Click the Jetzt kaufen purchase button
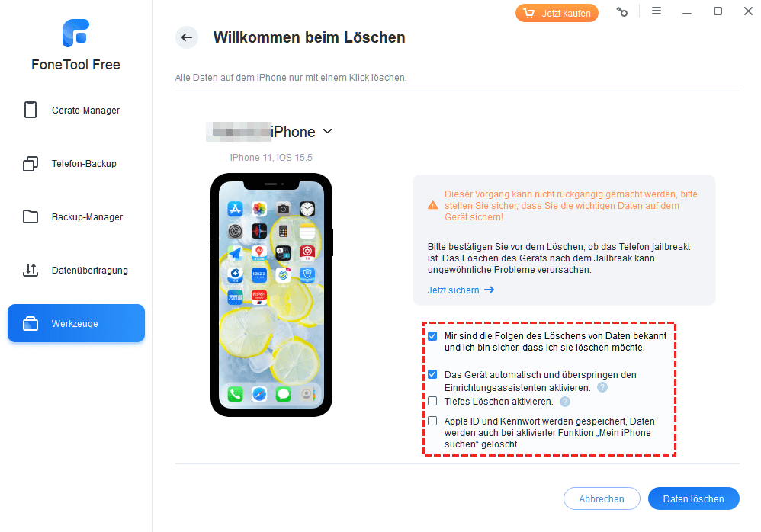 coord(557,13)
